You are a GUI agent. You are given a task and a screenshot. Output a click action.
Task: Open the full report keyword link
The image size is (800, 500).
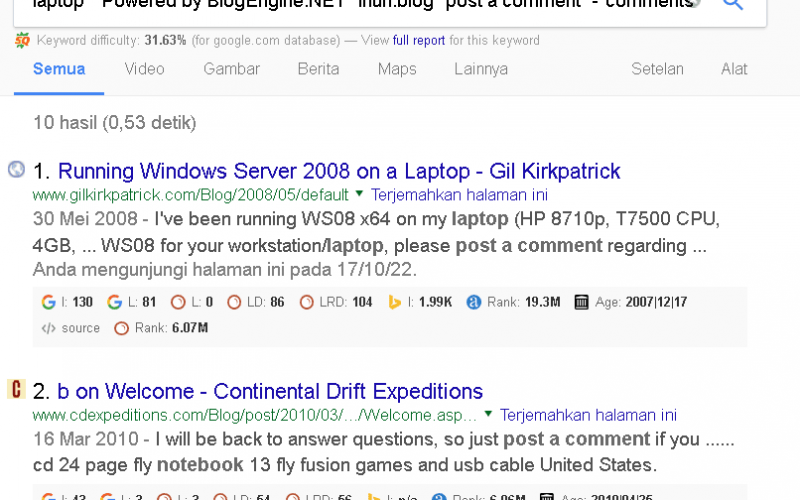(x=418, y=40)
